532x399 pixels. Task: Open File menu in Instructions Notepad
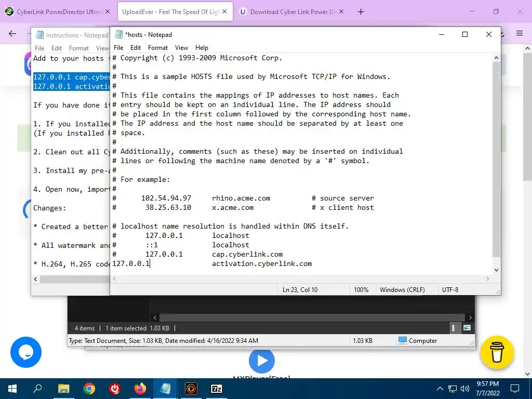pyautogui.click(x=39, y=48)
